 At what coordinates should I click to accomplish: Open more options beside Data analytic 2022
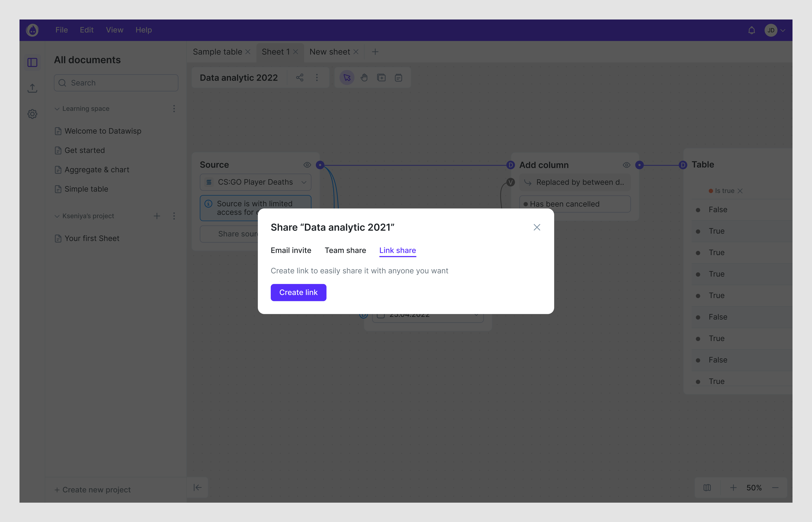[317, 78]
